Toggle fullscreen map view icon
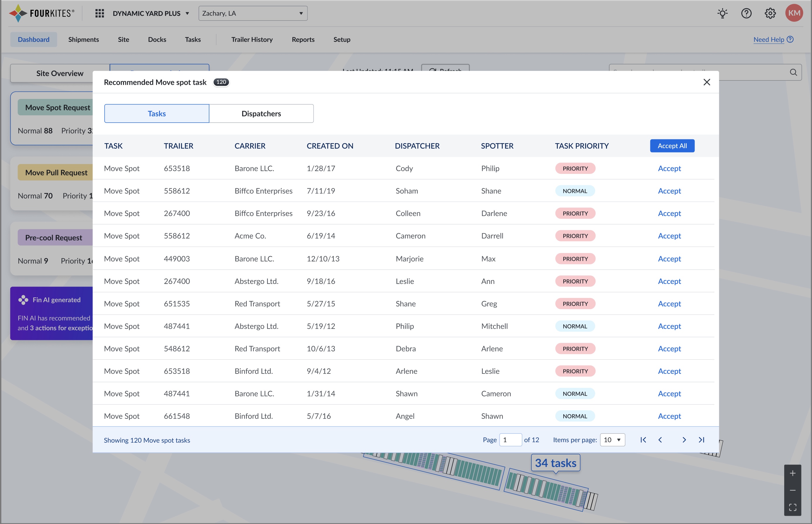 point(793,507)
